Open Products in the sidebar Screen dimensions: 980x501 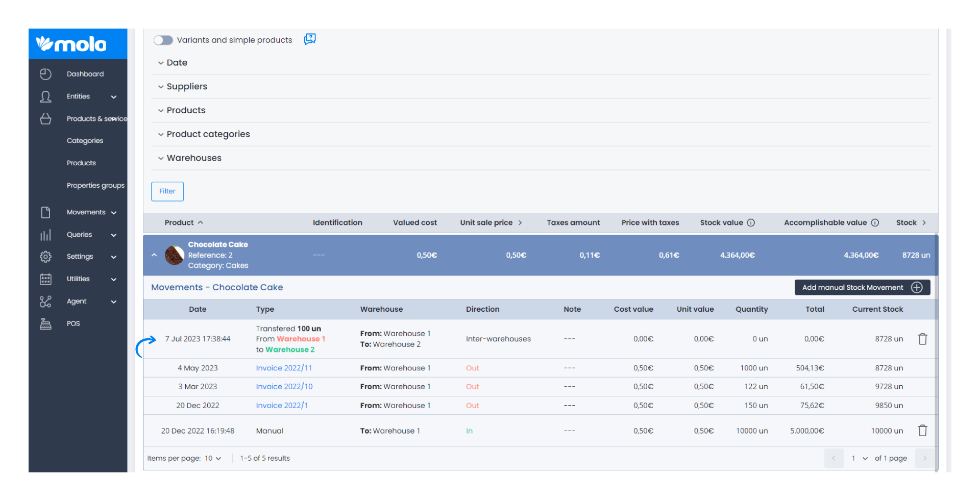tap(81, 163)
